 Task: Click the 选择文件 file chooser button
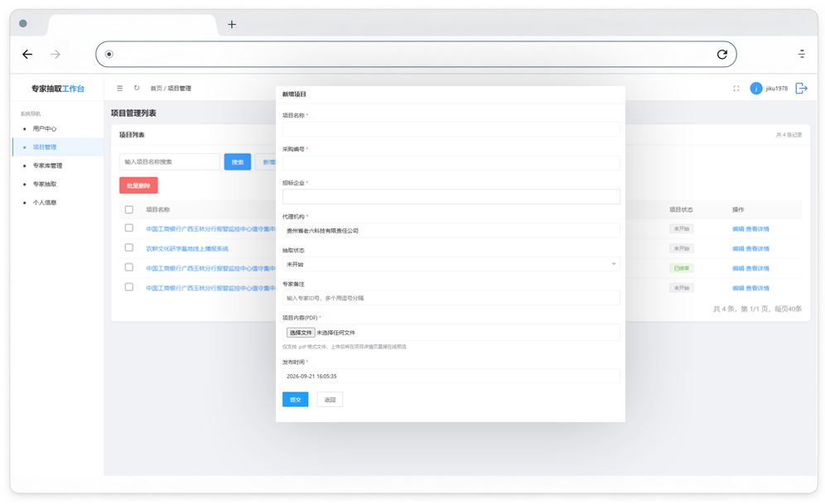click(x=301, y=332)
